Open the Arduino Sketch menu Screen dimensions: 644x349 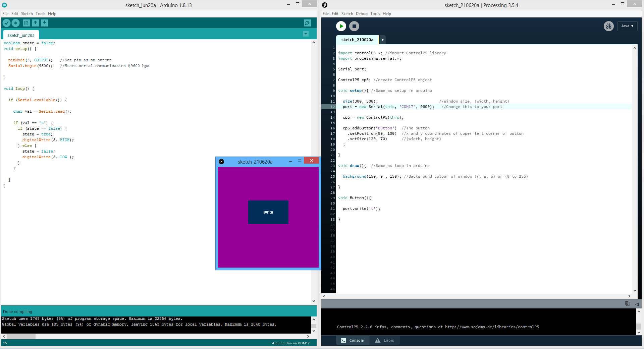coord(27,14)
